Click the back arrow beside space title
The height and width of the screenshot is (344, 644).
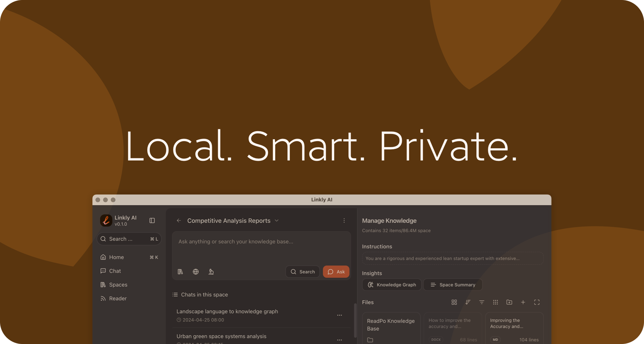click(179, 221)
